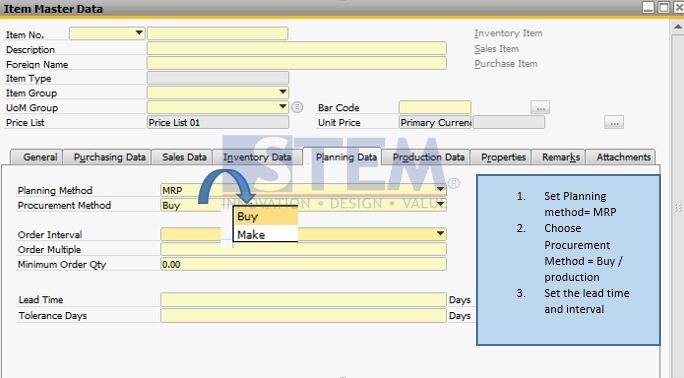The image size is (684, 378).
Task: Expand the Order Interval dropdown
Action: [440, 234]
